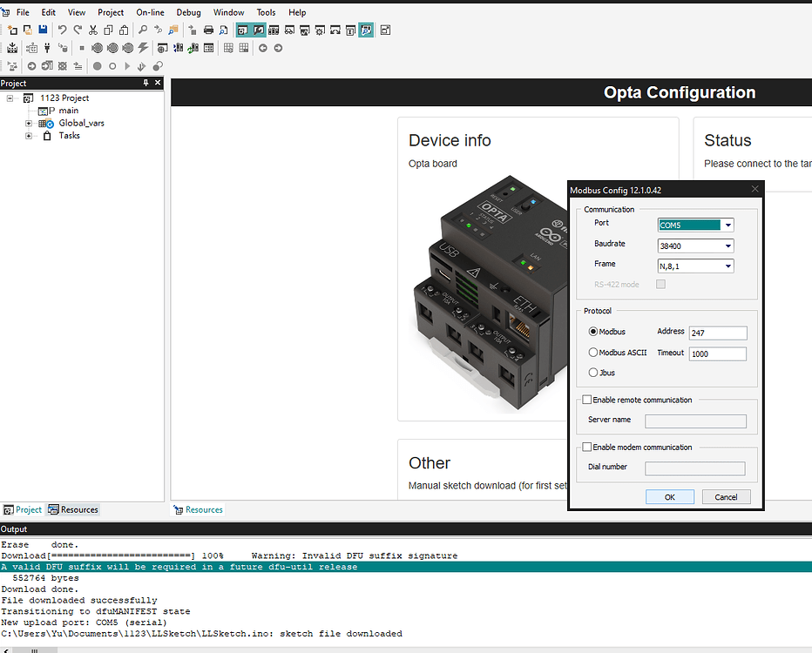
Task: Expand the Global_vars tree node
Action: [x=29, y=123]
